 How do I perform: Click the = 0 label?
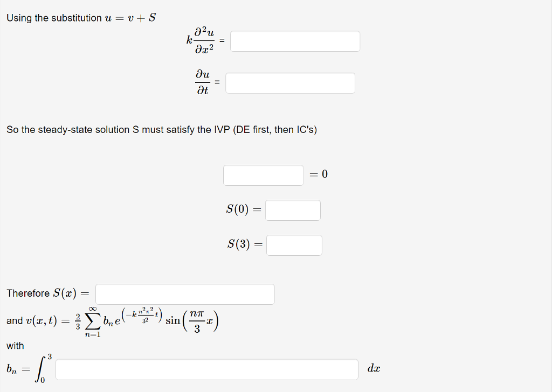(318, 174)
